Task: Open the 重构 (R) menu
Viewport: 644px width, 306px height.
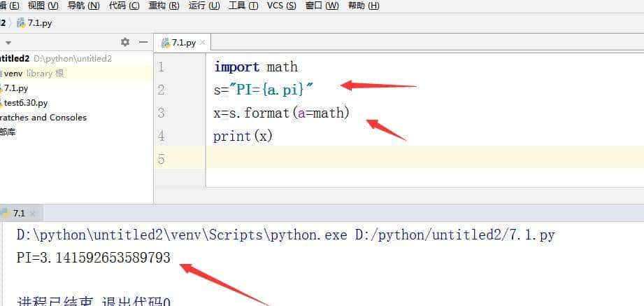Action: coord(164,6)
